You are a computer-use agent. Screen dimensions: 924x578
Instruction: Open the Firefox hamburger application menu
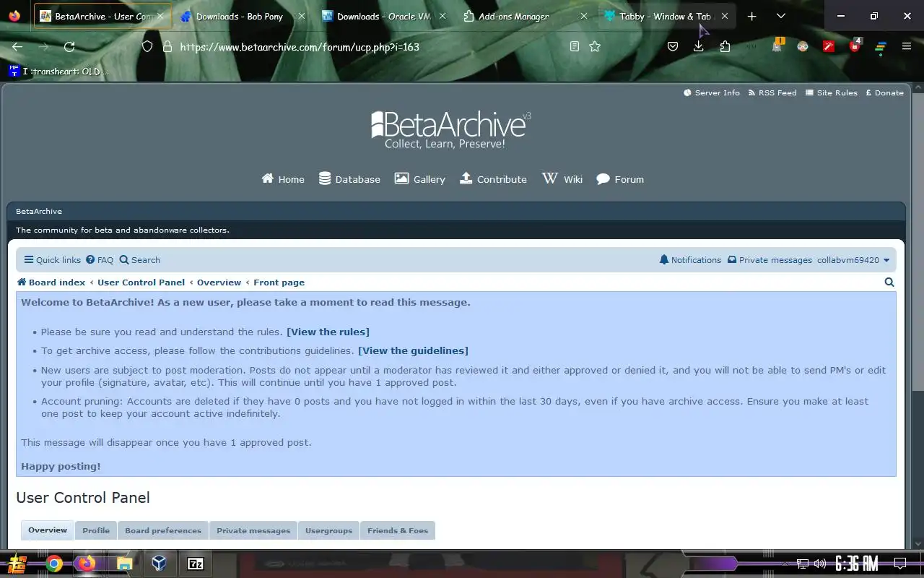pos(907,46)
